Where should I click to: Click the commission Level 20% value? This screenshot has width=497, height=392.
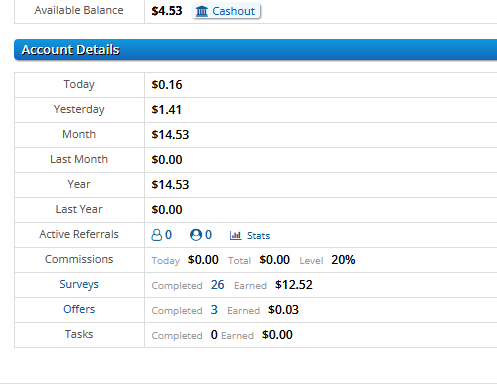tap(343, 260)
